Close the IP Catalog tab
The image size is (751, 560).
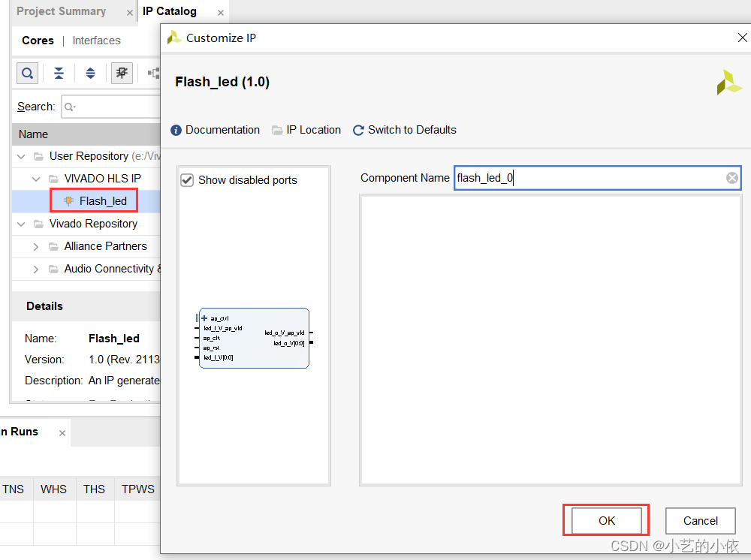point(220,13)
